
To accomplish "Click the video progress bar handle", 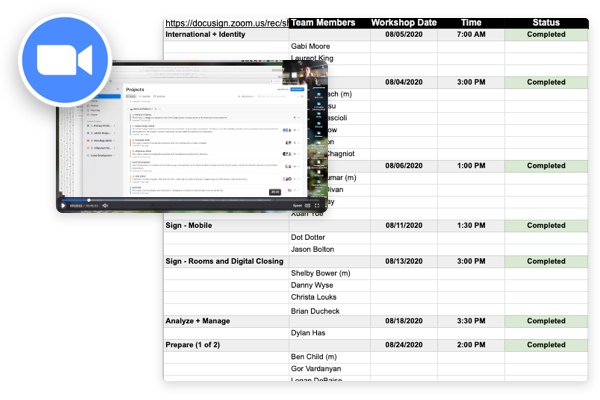I will 89,199.
